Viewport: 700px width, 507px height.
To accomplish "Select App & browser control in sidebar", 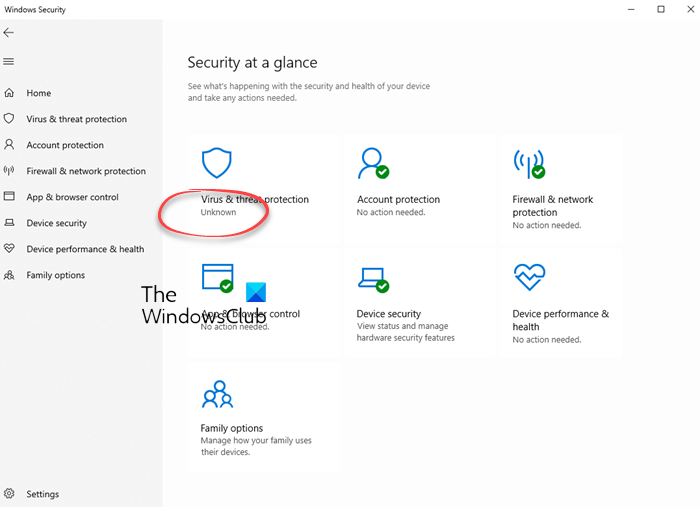I will pyautogui.click(x=72, y=197).
